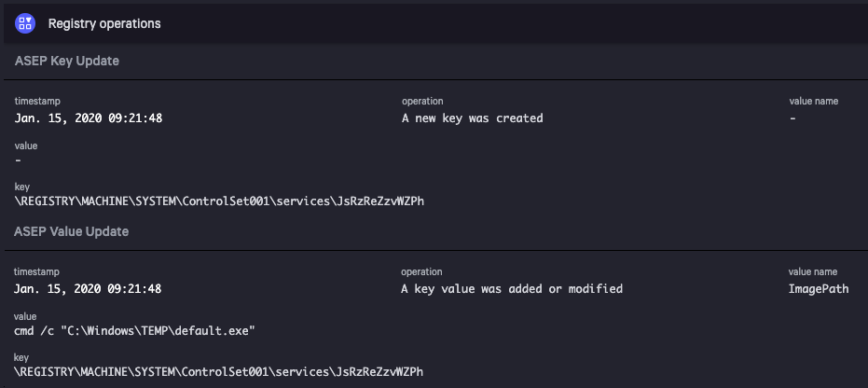Viewport: 868px width, 388px height.
Task: Click the dash under value name in Key Update
Action: click(792, 118)
